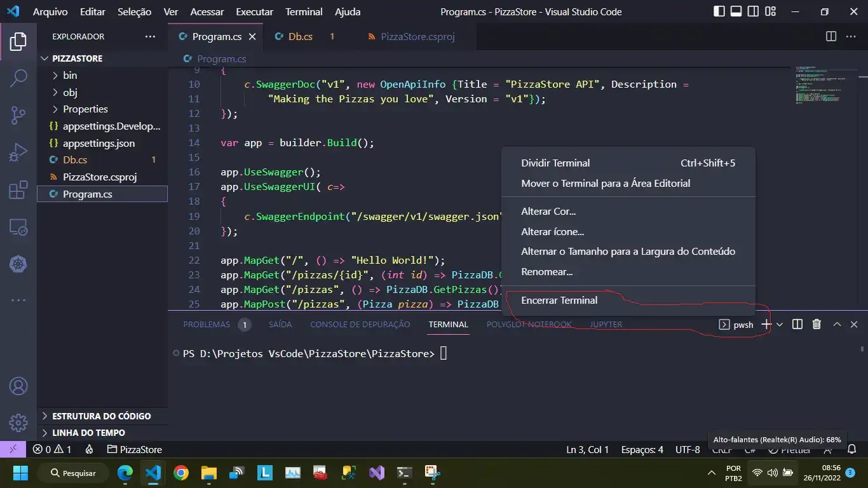Open the Extensions view

pyautogui.click(x=18, y=189)
